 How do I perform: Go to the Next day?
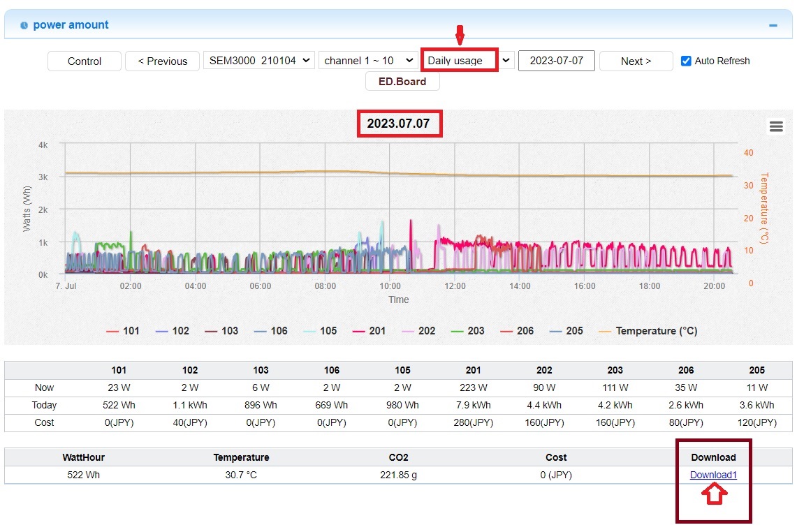click(636, 61)
